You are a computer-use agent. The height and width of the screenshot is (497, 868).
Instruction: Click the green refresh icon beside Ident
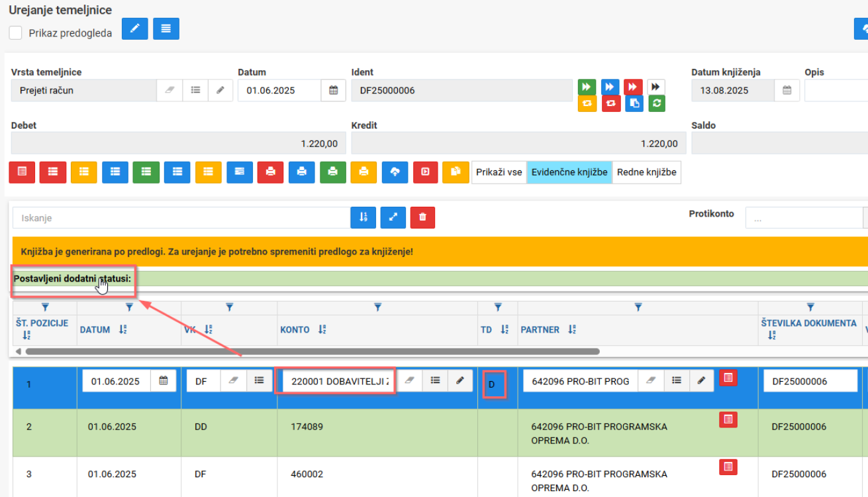coord(656,103)
